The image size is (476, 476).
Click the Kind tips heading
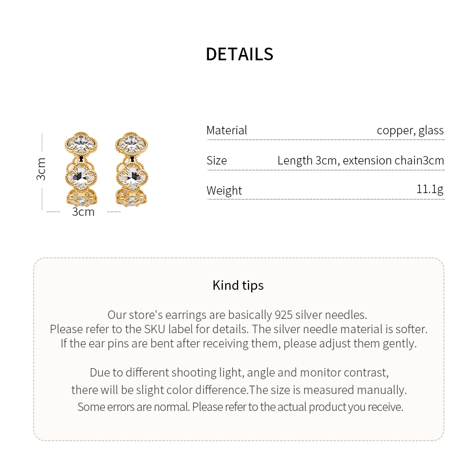pyautogui.click(x=239, y=286)
